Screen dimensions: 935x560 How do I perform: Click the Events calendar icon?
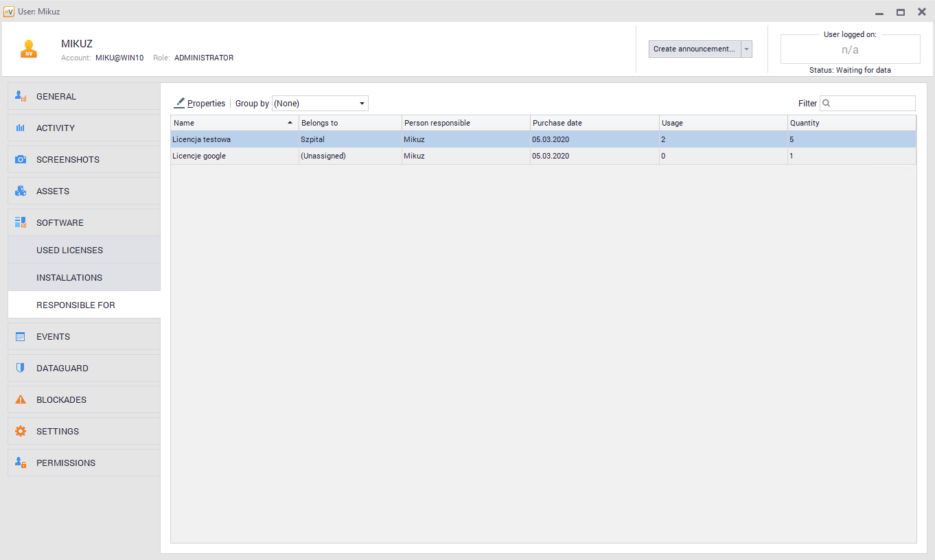point(21,337)
